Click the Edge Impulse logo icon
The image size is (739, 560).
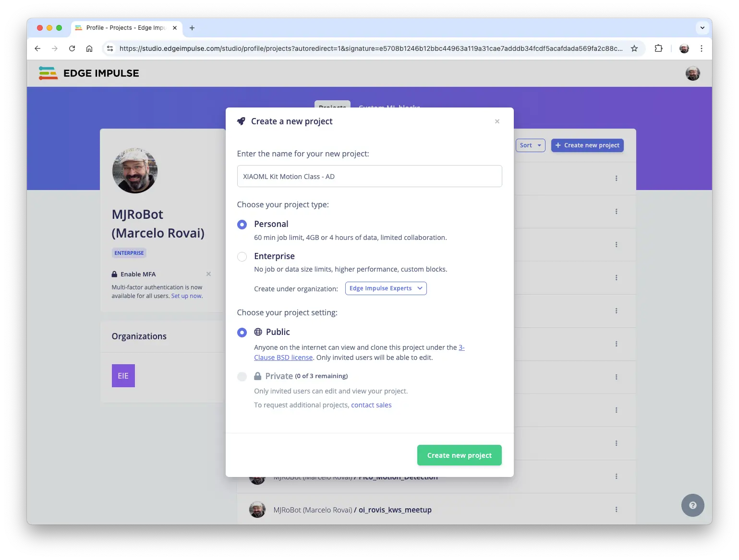pos(48,73)
